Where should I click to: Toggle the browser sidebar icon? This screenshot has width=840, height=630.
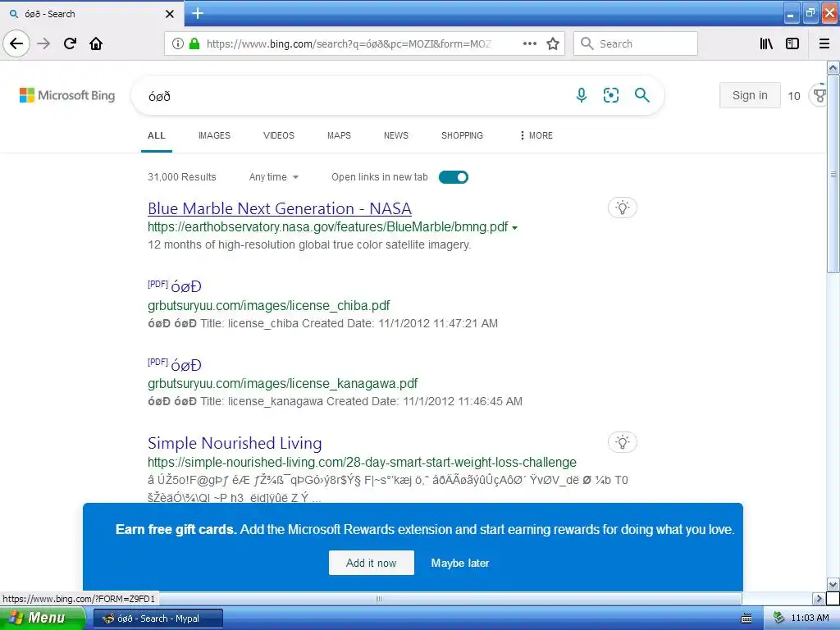tap(792, 43)
